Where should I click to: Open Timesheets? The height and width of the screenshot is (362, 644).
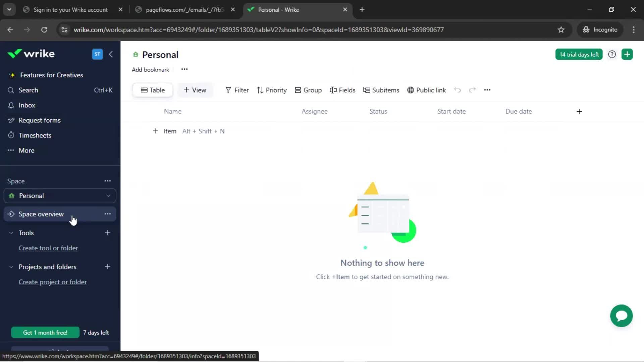(35, 135)
